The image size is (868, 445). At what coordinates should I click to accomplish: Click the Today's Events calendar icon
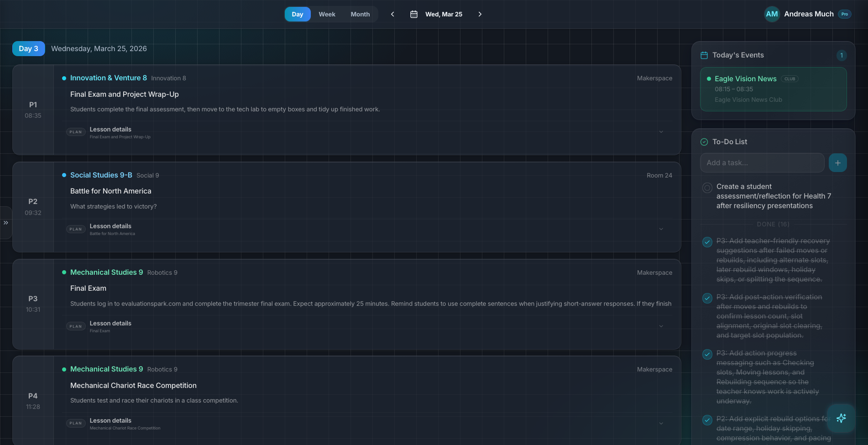(x=704, y=55)
